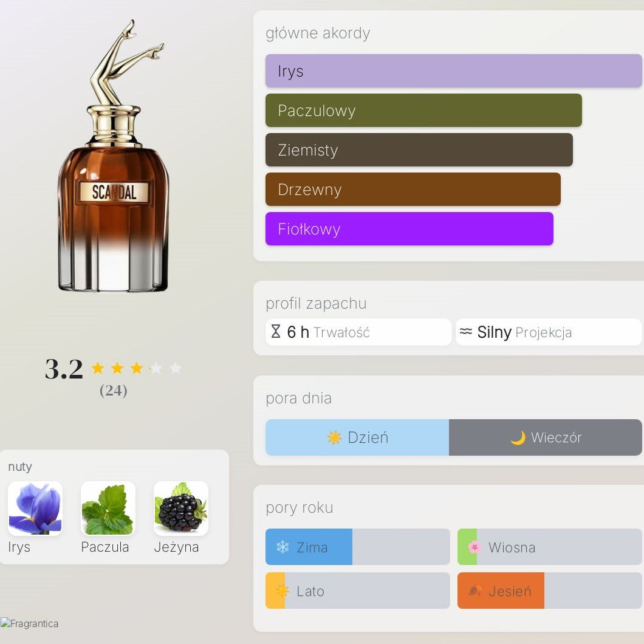Click the Wieczór evening segment
The width and height of the screenshot is (644, 644).
point(546,437)
